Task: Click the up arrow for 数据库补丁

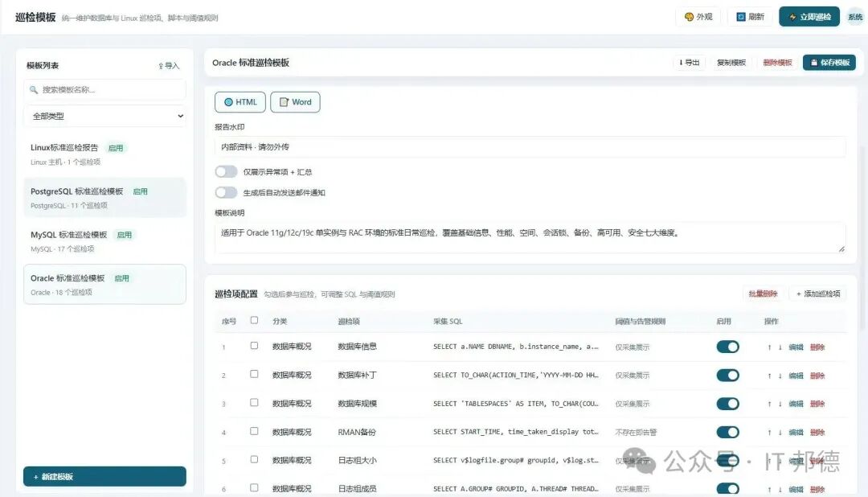Action: coord(769,376)
